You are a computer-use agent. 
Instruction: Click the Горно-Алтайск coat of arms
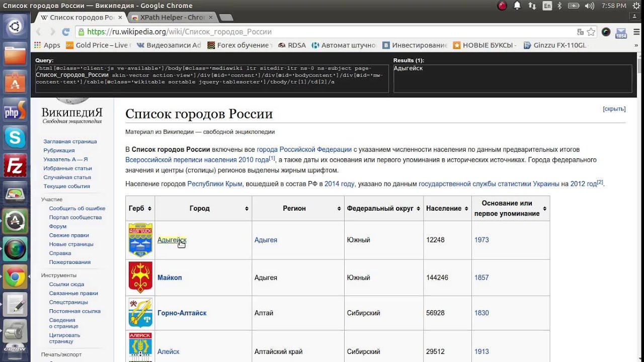click(x=140, y=313)
